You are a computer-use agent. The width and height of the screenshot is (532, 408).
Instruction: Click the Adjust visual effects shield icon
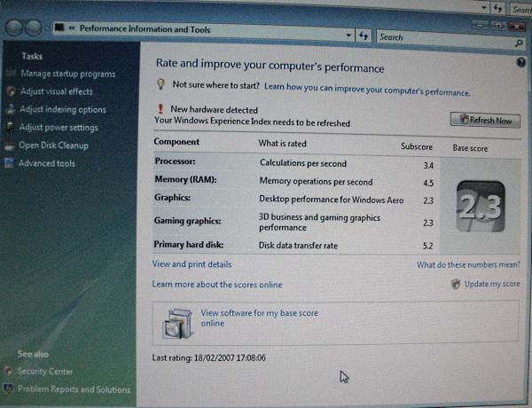[11, 91]
